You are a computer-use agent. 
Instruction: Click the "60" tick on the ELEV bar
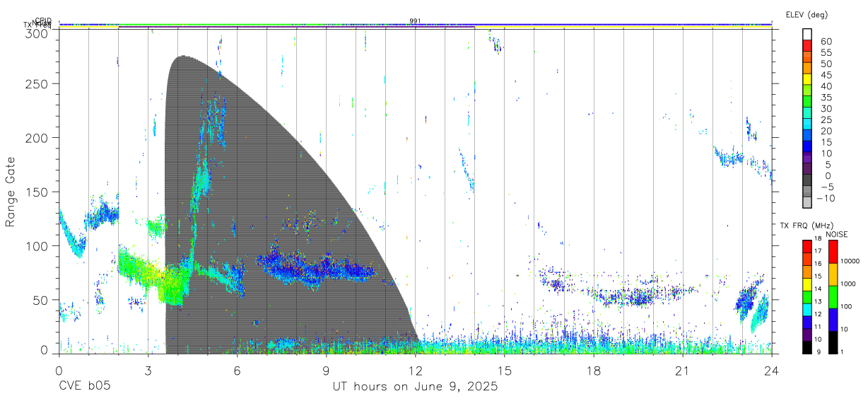826,42
